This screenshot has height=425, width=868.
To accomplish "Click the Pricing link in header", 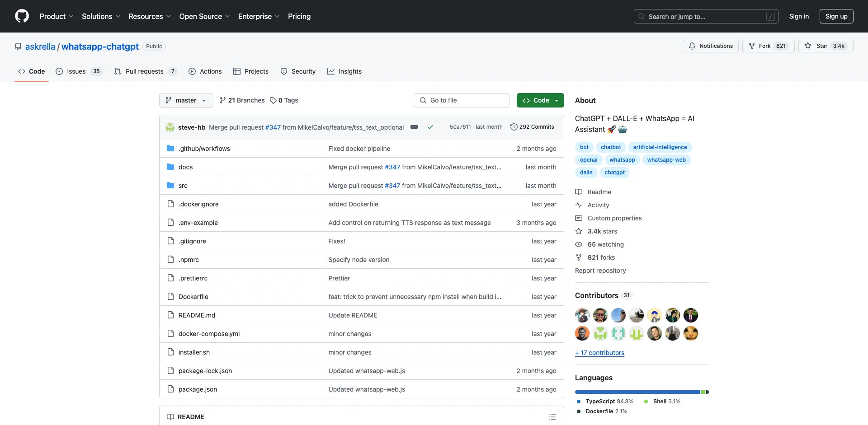I will [299, 16].
